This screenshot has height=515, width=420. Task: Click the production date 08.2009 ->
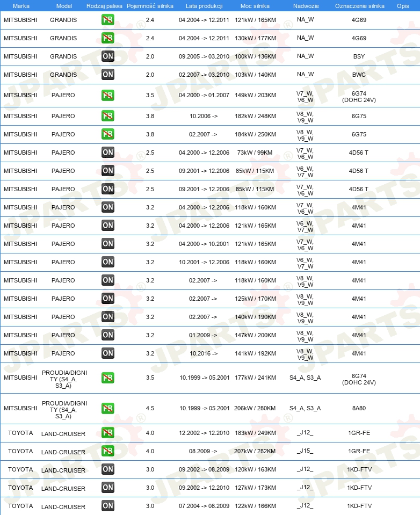tap(203, 451)
